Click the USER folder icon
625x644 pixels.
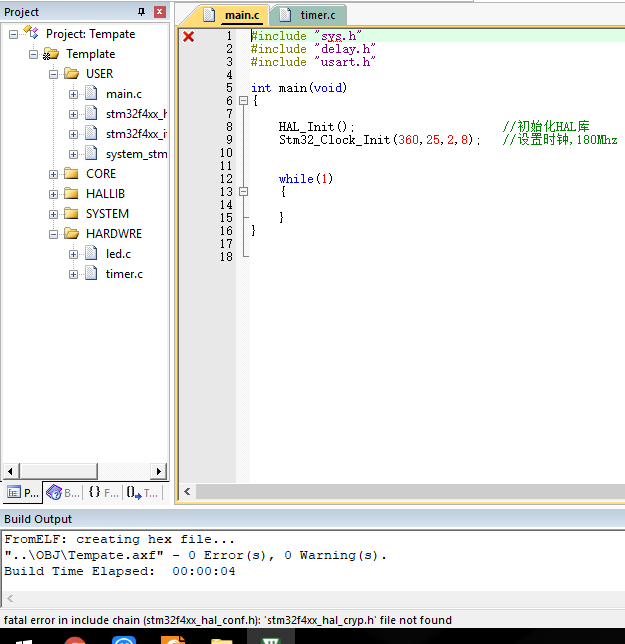tap(71, 74)
